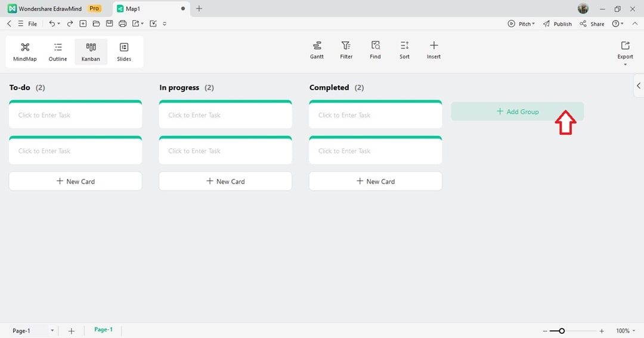Screen dimensions: 644x338
Task: Switch to MindMap view mode
Action: (x=25, y=52)
